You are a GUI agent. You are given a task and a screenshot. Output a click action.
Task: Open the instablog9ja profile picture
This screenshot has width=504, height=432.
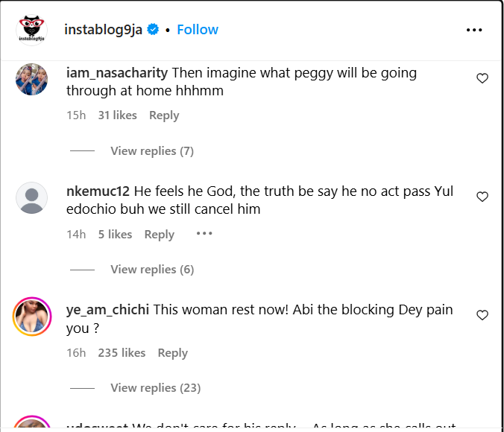[x=33, y=30]
